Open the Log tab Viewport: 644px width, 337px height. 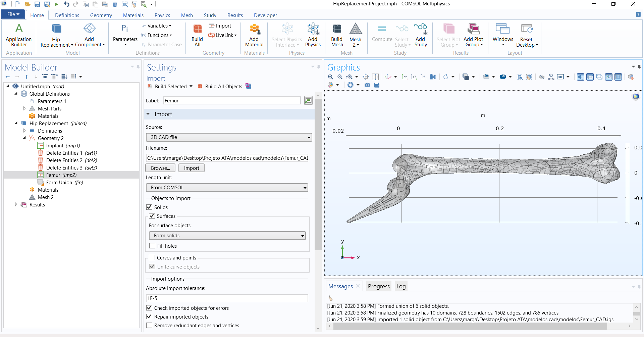401,286
